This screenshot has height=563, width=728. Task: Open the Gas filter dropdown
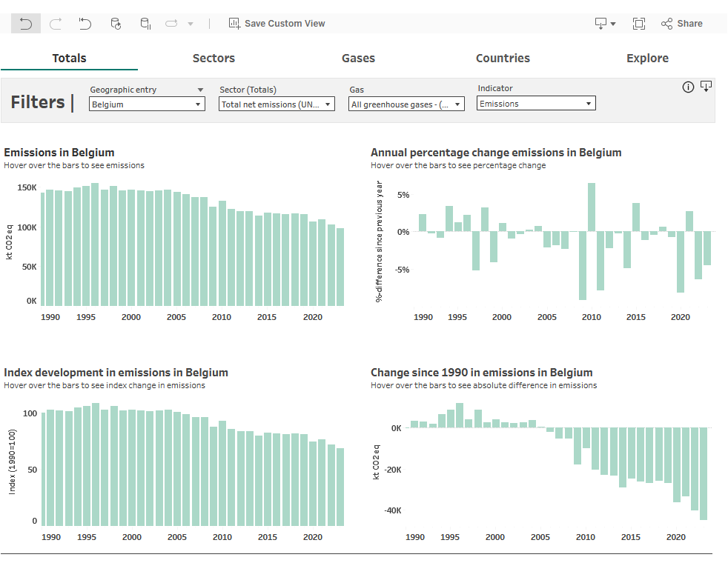click(x=406, y=104)
